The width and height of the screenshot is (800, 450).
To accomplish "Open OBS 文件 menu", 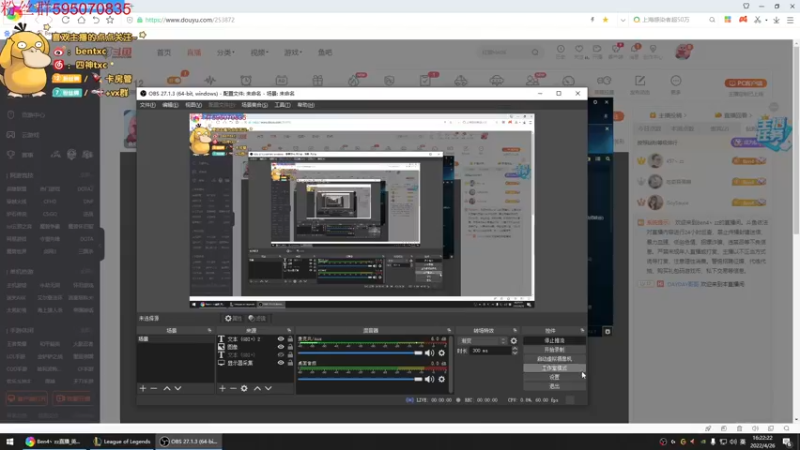I will [147, 105].
